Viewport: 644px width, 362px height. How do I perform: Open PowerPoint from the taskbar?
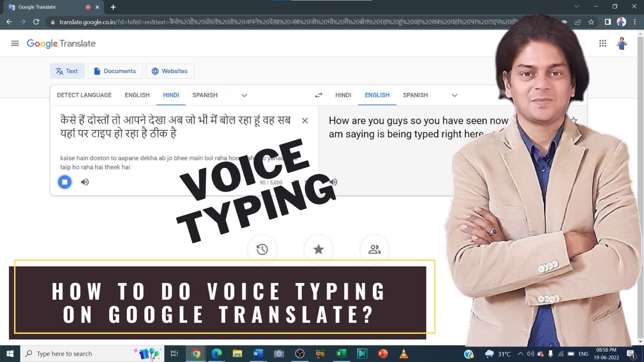click(382, 354)
